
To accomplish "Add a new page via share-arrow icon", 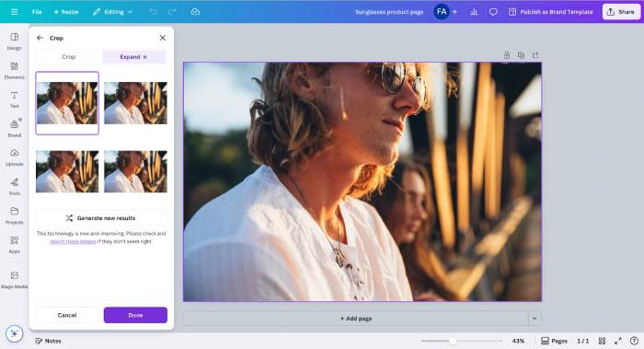I will [x=535, y=55].
